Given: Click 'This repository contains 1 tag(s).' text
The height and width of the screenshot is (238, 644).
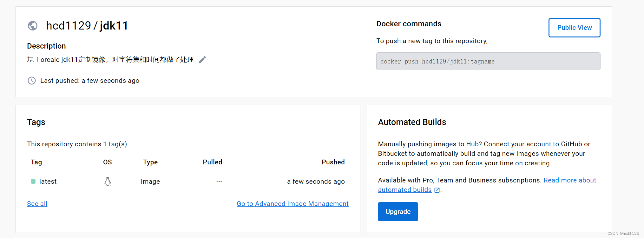Looking at the screenshot, I should click(x=78, y=144).
